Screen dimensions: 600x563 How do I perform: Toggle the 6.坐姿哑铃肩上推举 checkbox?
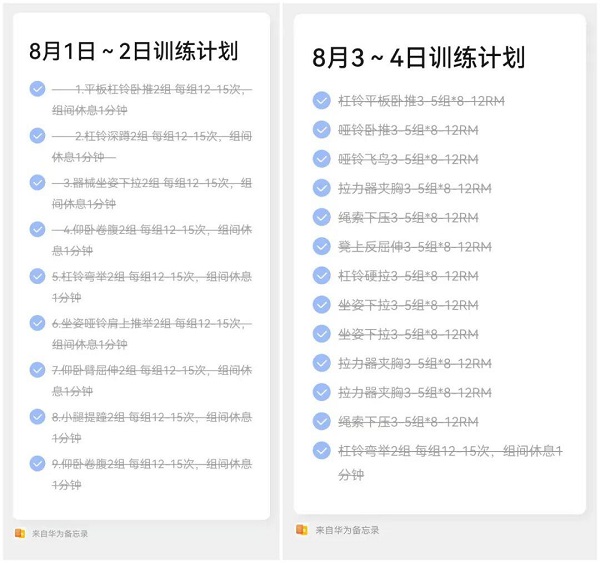(x=38, y=323)
